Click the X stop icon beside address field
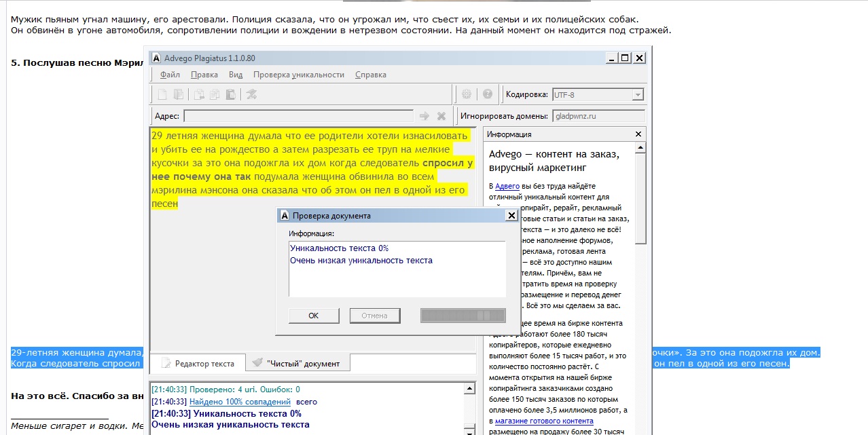 [441, 116]
